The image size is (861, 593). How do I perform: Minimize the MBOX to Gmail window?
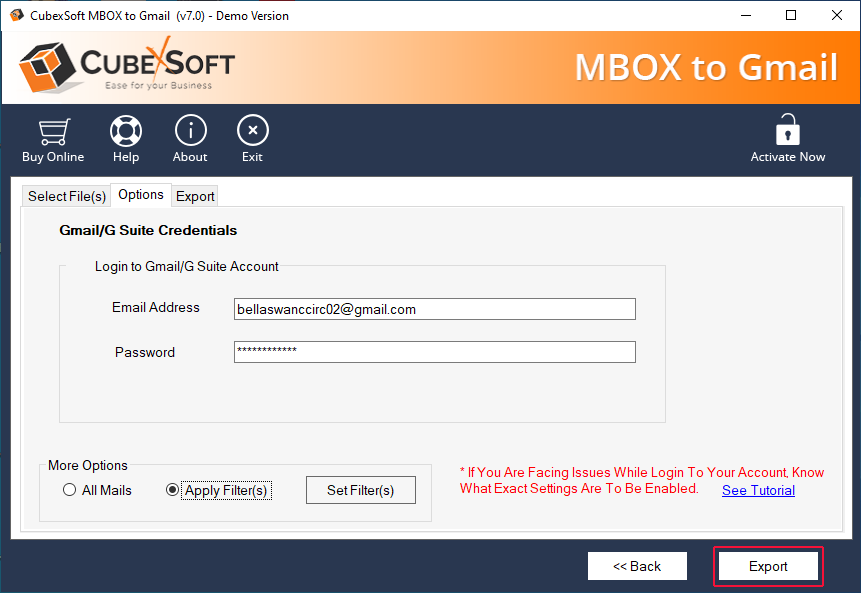746,15
